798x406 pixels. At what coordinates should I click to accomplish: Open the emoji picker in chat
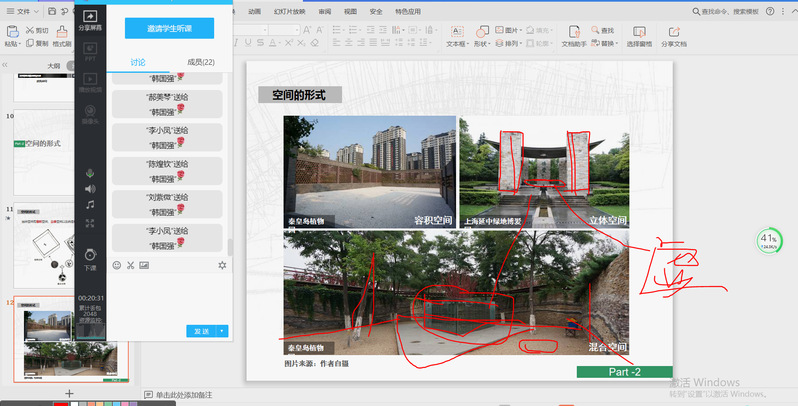117,265
